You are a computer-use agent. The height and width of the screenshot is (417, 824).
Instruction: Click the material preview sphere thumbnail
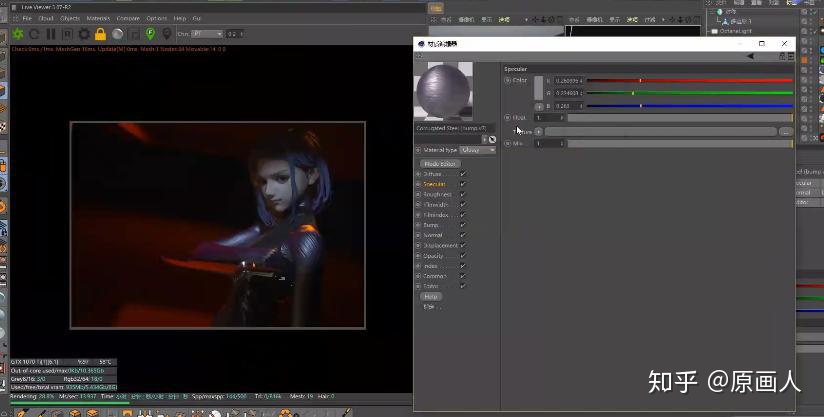pos(444,91)
